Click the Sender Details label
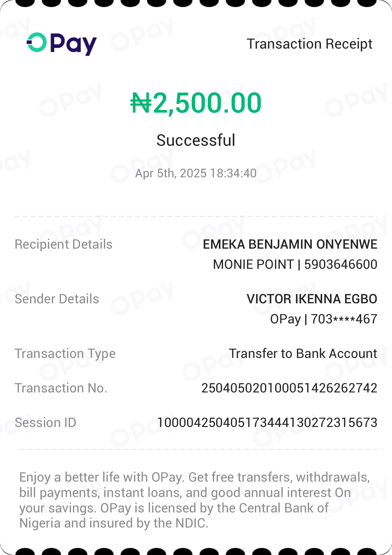Screen dimensions: 392x555 (57, 299)
